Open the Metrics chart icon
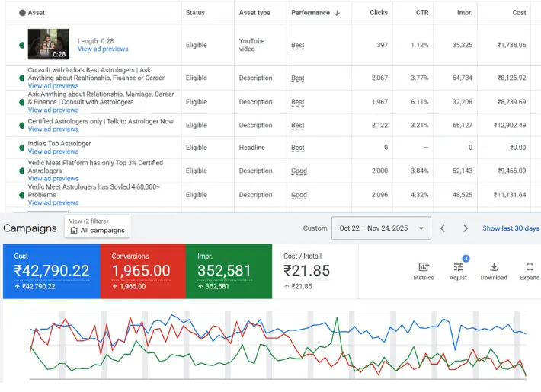Image resolution: width=541 pixels, height=392 pixels. click(424, 267)
